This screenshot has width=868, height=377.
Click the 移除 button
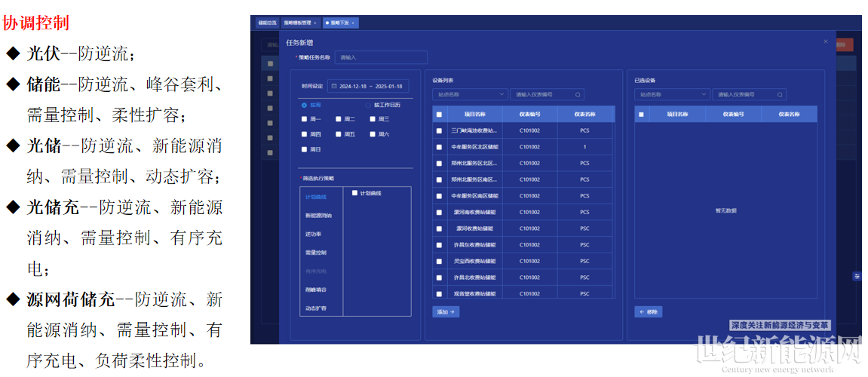648,311
